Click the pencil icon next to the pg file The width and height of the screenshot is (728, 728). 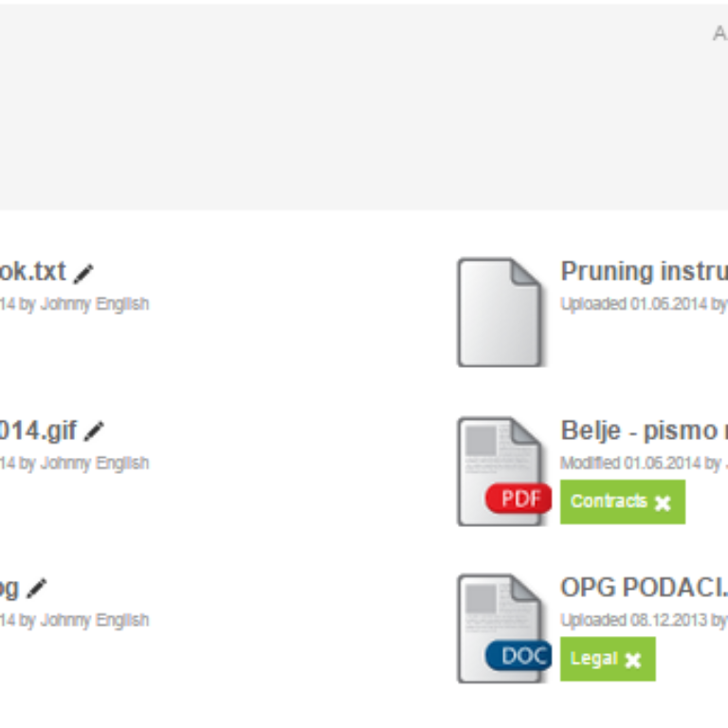pyautogui.click(x=37, y=589)
